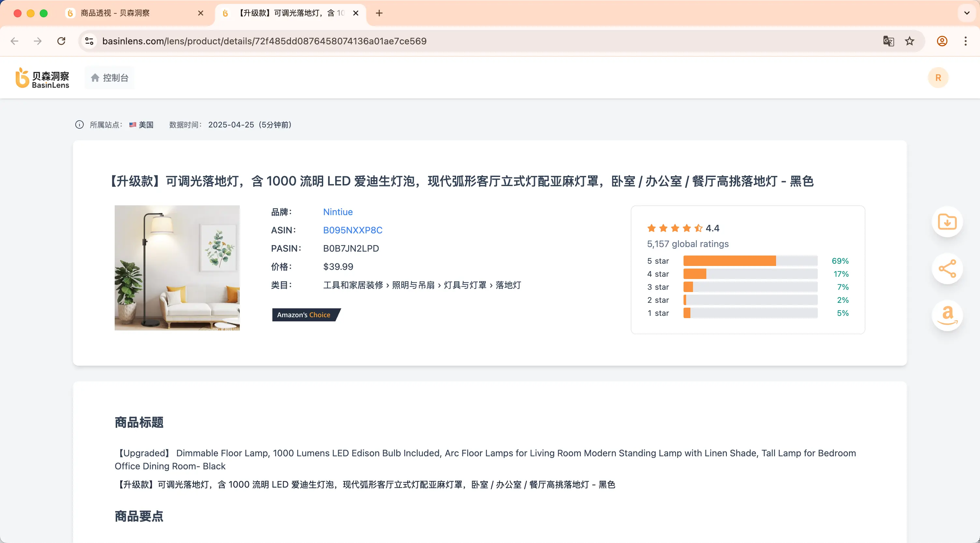This screenshot has width=980, height=543.
Task: Bookmark the page with the star icon
Action: click(x=909, y=41)
